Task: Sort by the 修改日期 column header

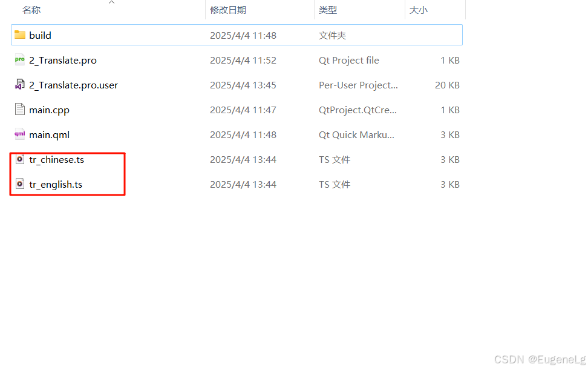Action: pyautogui.click(x=228, y=10)
